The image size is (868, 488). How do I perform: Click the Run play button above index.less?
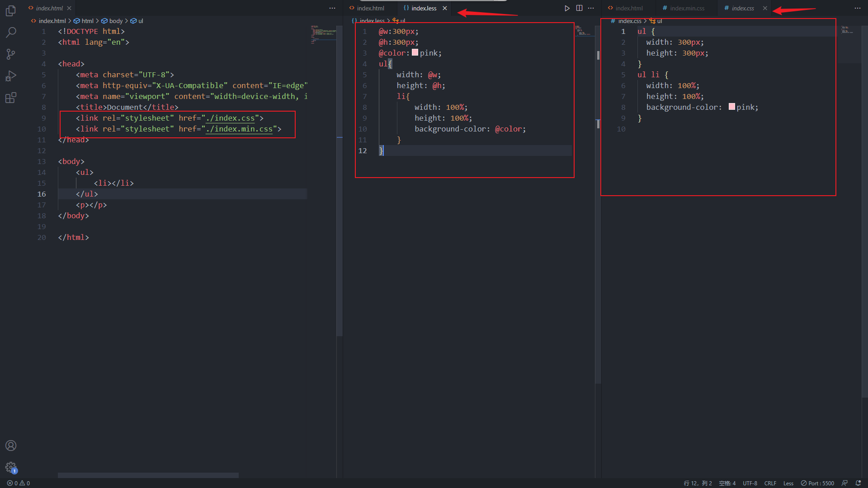coord(567,8)
